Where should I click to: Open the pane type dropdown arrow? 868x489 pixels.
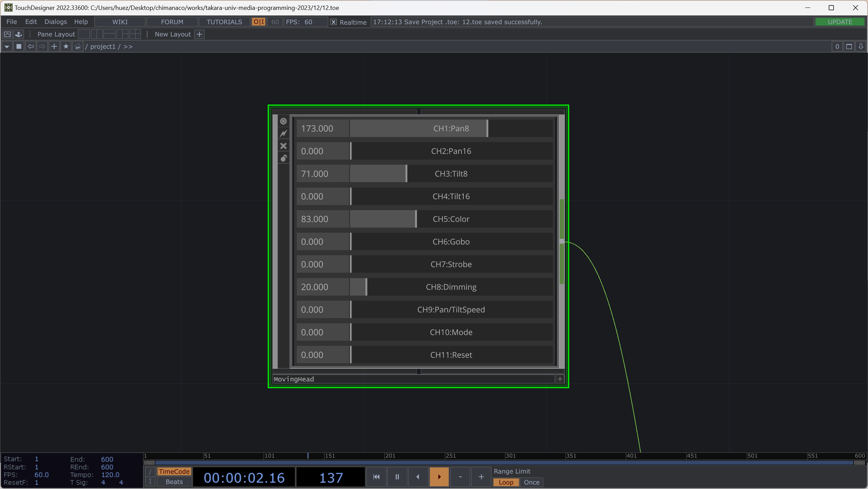pyautogui.click(x=7, y=46)
